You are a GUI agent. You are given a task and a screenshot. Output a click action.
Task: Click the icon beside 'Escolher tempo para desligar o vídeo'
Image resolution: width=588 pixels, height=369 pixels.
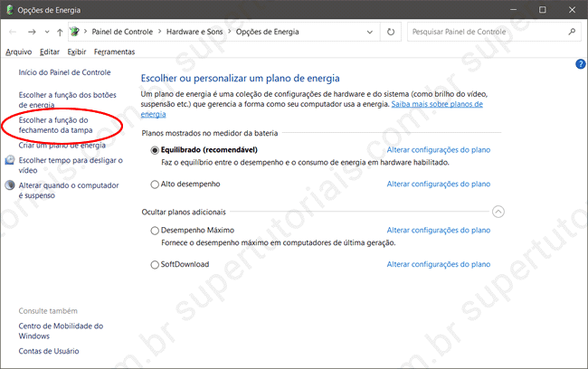click(x=10, y=160)
